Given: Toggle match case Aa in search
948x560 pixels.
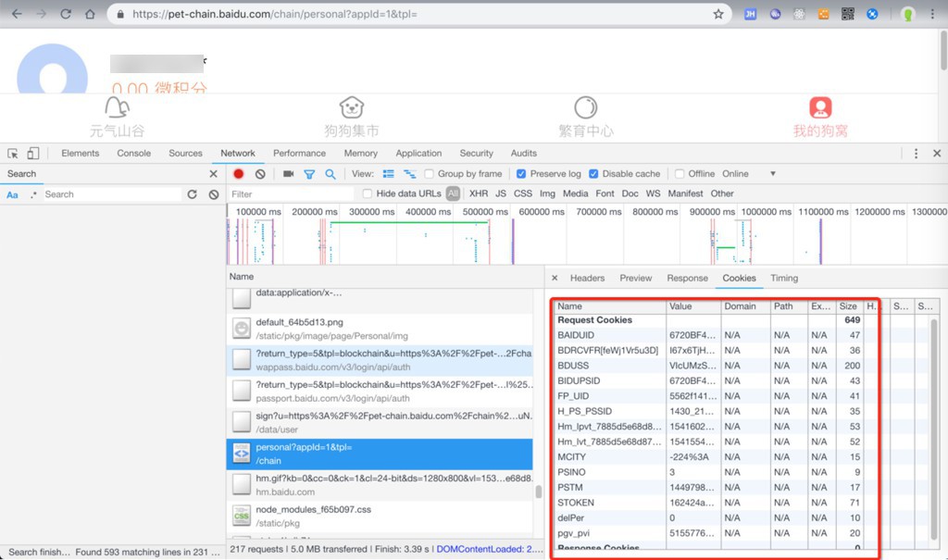Looking at the screenshot, I should click(x=12, y=194).
